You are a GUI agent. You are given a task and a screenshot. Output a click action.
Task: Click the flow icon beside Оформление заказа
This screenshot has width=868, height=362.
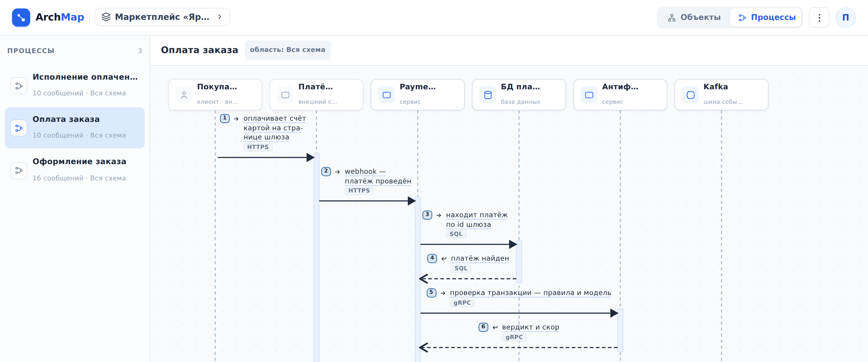pyautogui.click(x=19, y=171)
